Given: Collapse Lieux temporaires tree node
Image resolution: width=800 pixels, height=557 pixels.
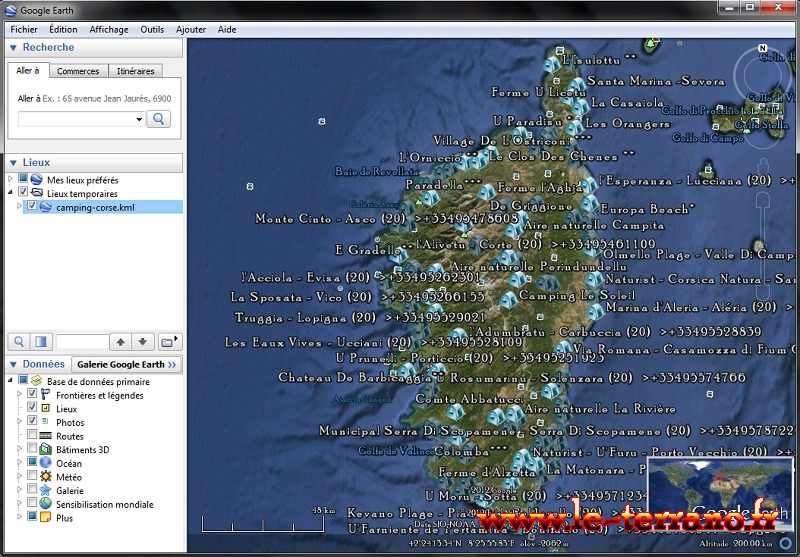Looking at the screenshot, I should (x=10, y=193).
